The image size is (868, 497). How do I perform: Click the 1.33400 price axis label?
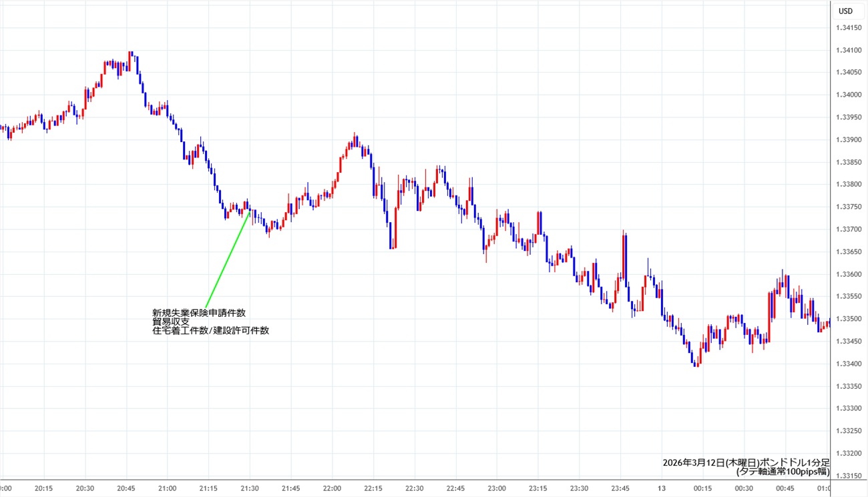(848, 364)
